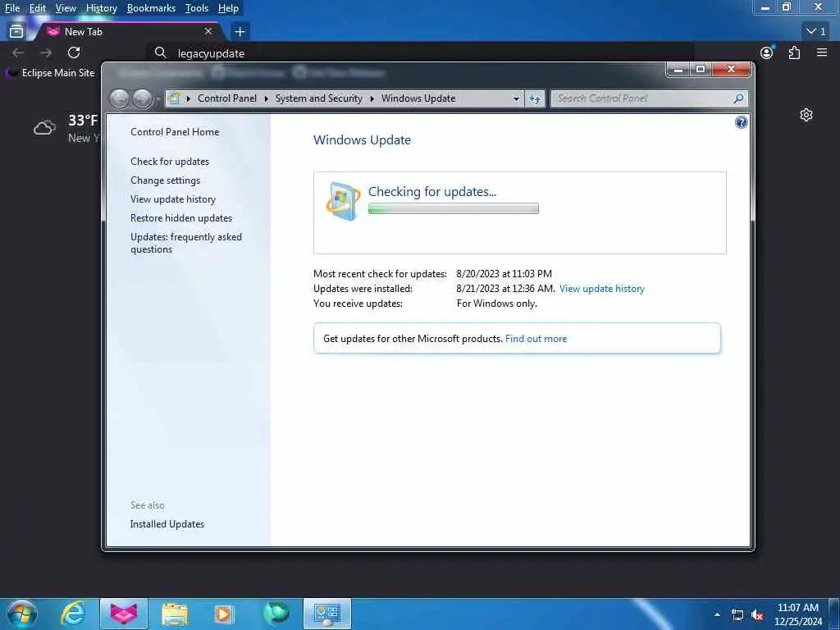Click the taskbar clock and date
This screenshot has height=630, width=840.
(797, 614)
